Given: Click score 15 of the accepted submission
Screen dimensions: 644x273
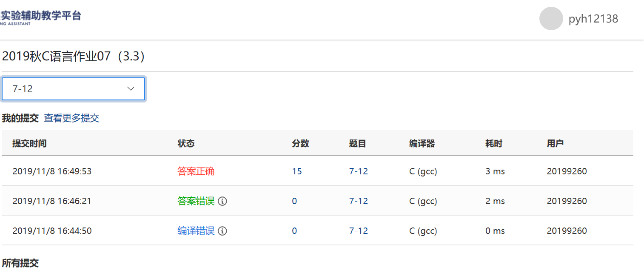Looking at the screenshot, I should tap(297, 171).
